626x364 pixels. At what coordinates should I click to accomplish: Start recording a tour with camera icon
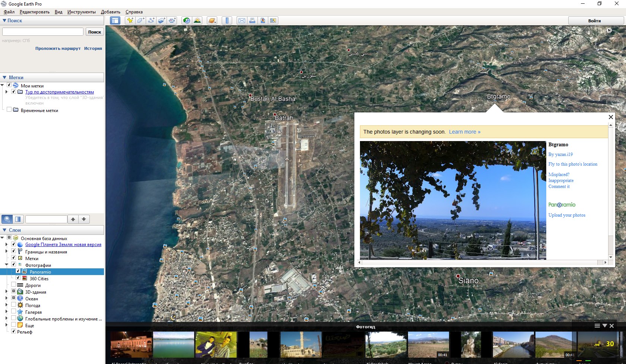click(x=172, y=20)
